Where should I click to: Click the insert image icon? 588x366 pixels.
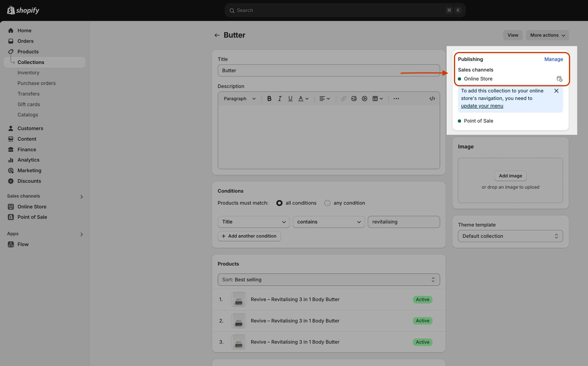[x=354, y=99]
